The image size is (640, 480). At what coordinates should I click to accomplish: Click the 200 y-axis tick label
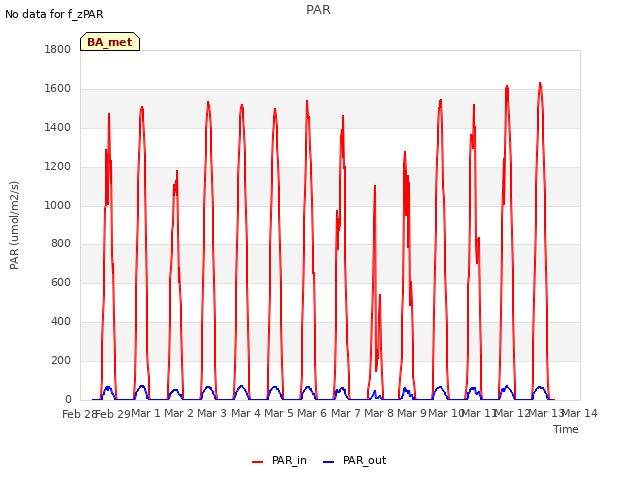(61, 360)
